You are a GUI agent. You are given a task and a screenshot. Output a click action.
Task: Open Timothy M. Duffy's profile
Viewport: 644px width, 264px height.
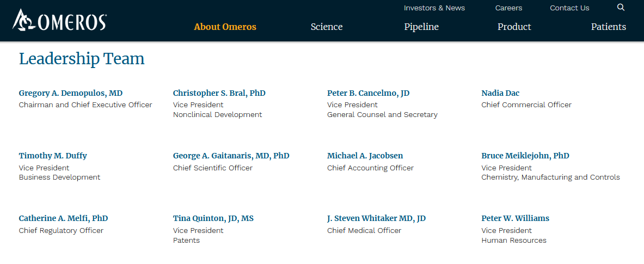53,156
